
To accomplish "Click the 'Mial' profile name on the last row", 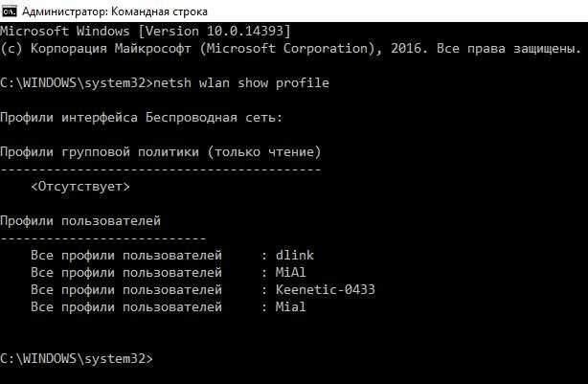I will coord(290,307).
